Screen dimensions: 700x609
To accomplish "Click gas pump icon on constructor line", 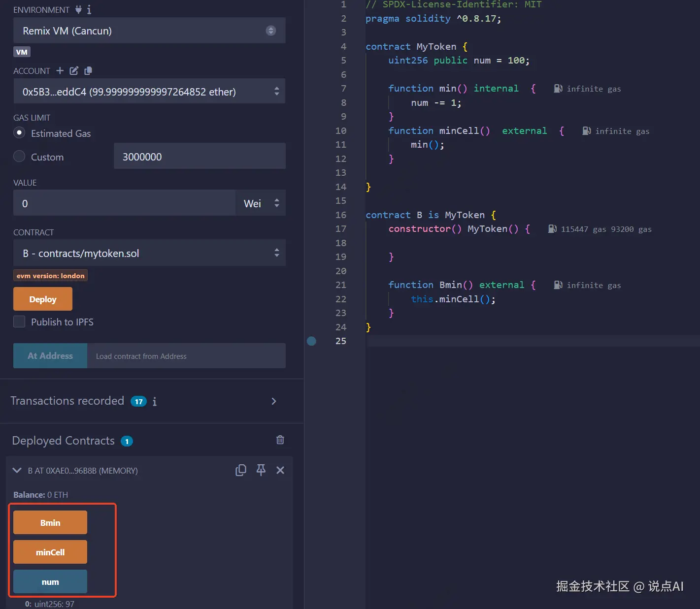I will coord(552,229).
